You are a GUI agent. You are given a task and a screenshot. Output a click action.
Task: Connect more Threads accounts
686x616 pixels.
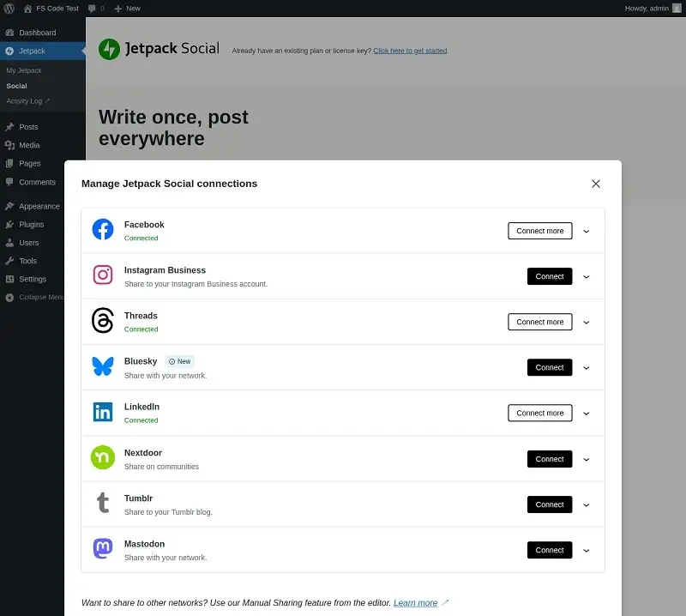[x=540, y=322]
